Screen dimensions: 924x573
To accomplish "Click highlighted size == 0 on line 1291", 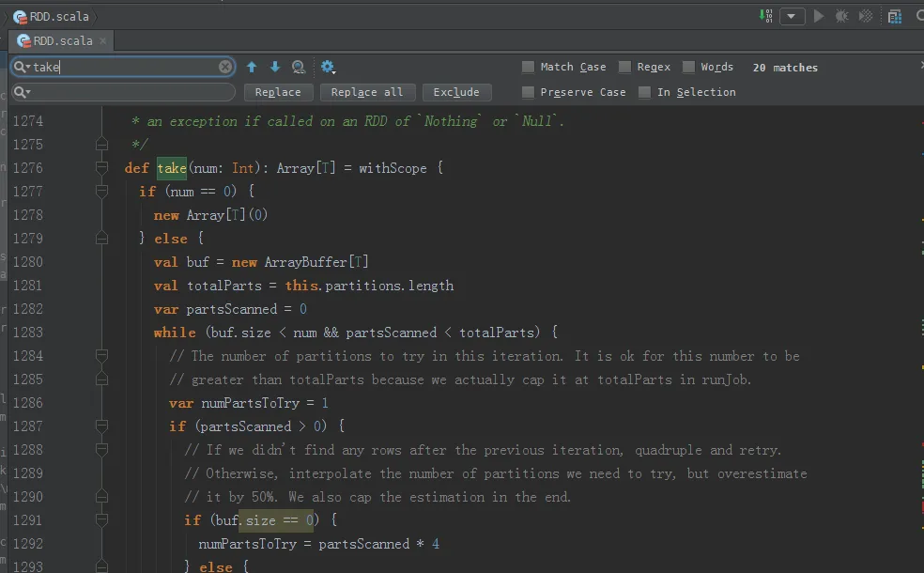I will 276,520.
